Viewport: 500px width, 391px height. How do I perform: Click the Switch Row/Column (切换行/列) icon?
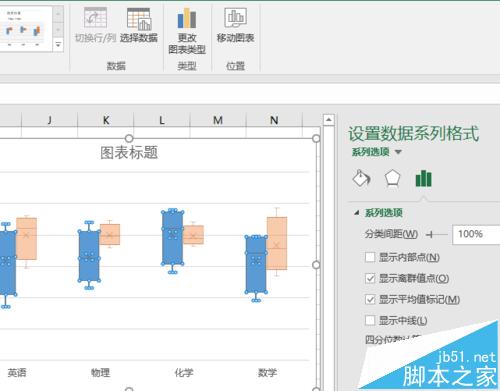[x=95, y=18]
